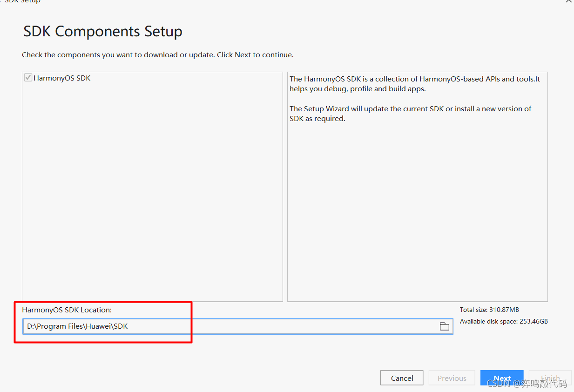Click the browse folder icon for SDK location
574x392 pixels.
click(x=445, y=326)
